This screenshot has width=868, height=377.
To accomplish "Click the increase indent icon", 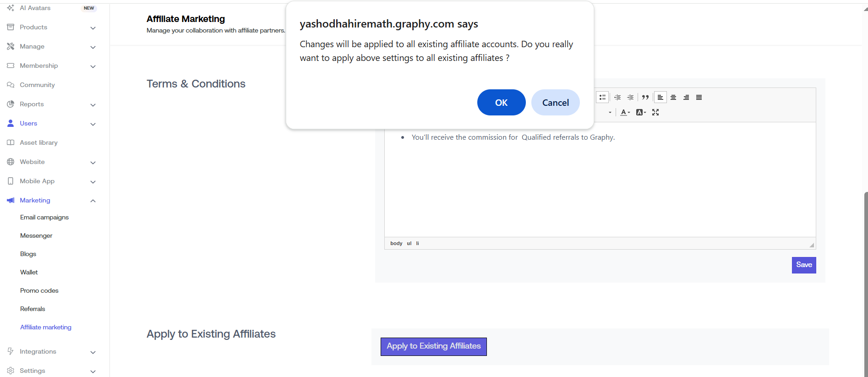I will click(630, 98).
